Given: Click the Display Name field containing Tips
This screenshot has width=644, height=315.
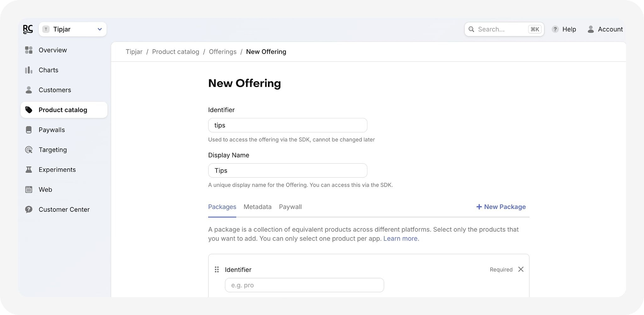Looking at the screenshot, I should pos(288,171).
